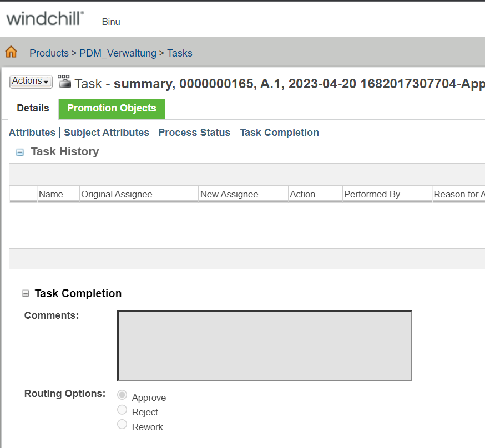Collapse the Task Completion section
This screenshot has height=448, width=485.
(x=25, y=293)
